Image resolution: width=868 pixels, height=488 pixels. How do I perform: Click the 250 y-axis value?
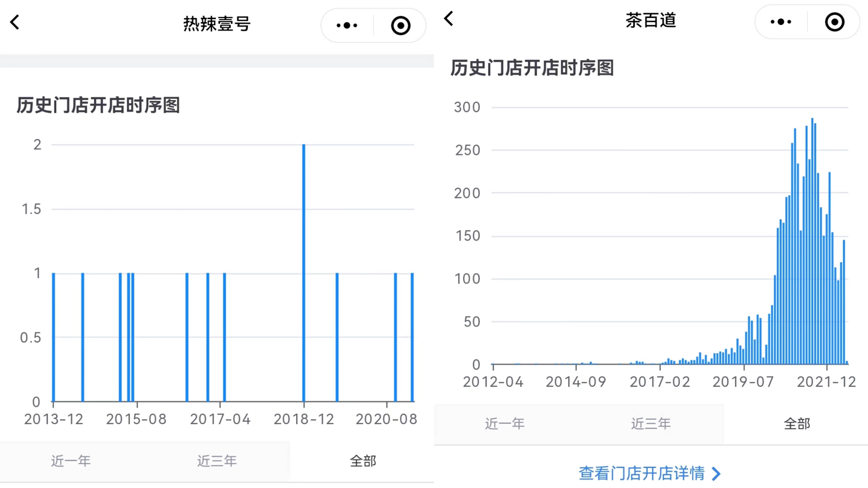468,151
